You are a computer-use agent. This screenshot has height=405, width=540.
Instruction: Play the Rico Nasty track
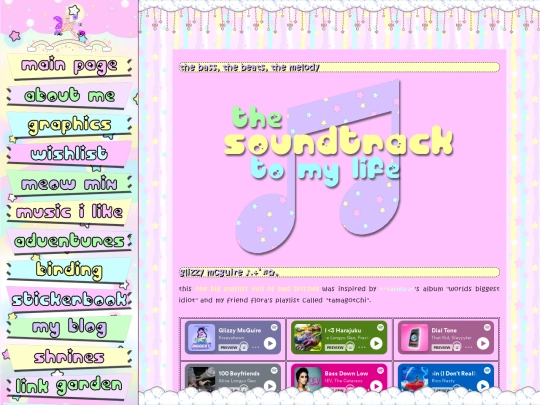tap(483, 386)
